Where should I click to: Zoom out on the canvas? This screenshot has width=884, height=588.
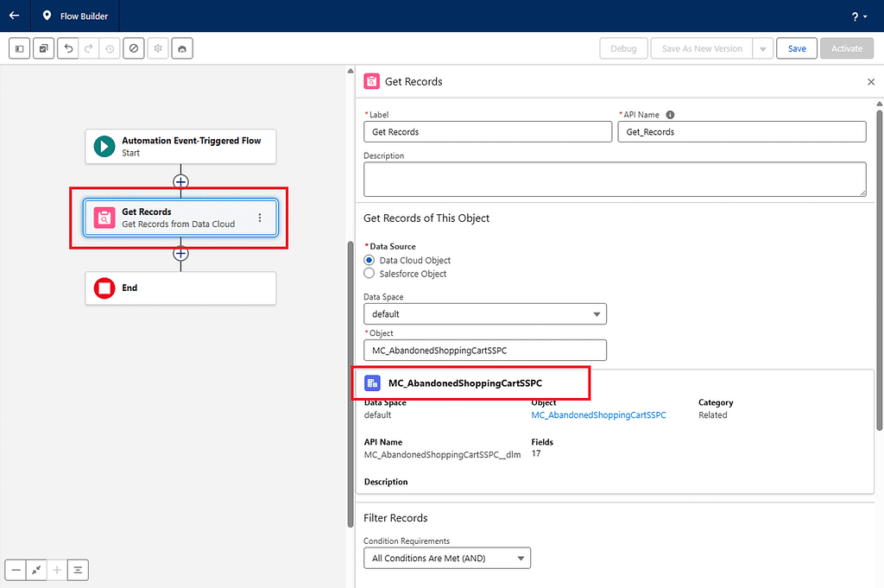tap(16, 570)
